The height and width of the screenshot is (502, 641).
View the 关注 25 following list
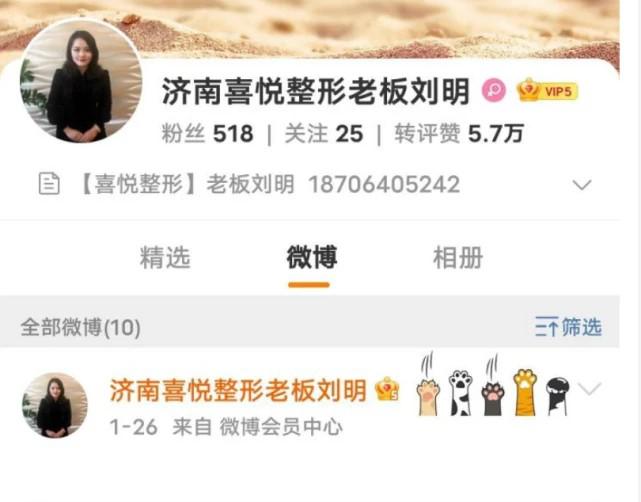pyautogui.click(x=324, y=134)
